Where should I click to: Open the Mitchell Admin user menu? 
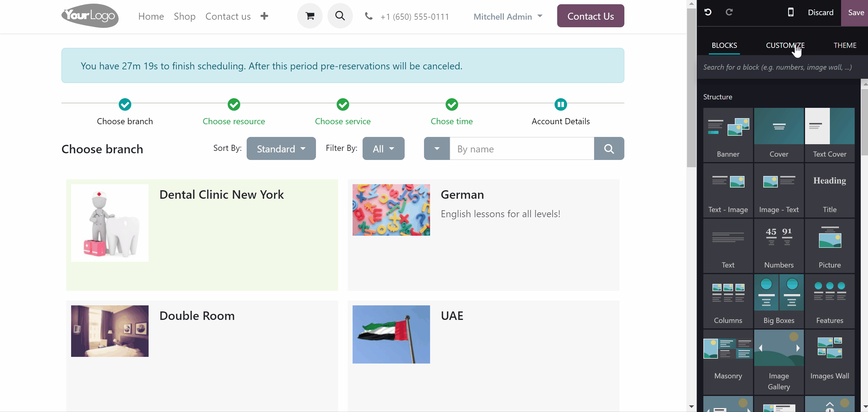[x=508, y=17]
